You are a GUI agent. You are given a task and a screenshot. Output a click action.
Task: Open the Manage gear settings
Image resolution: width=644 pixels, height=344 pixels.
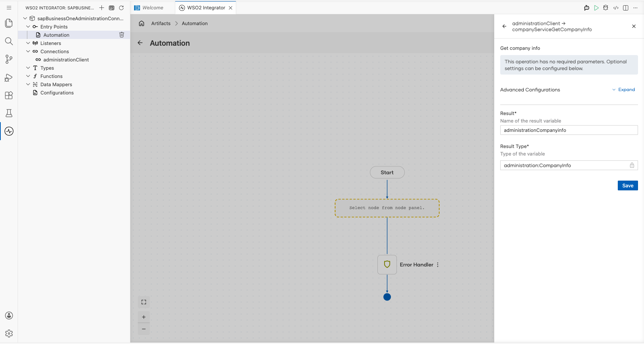[x=9, y=334]
